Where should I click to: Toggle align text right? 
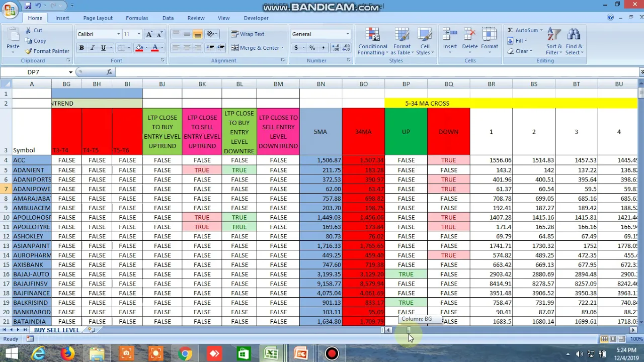[198, 48]
